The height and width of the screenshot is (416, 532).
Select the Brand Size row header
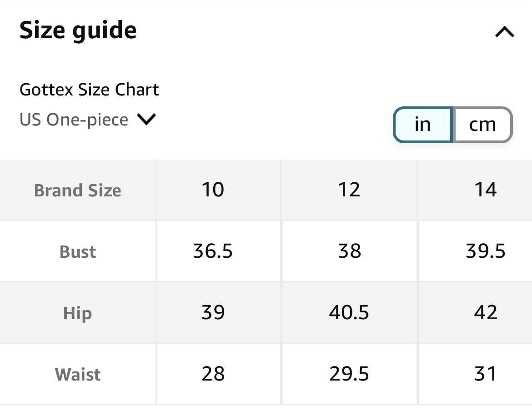[78, 190]
